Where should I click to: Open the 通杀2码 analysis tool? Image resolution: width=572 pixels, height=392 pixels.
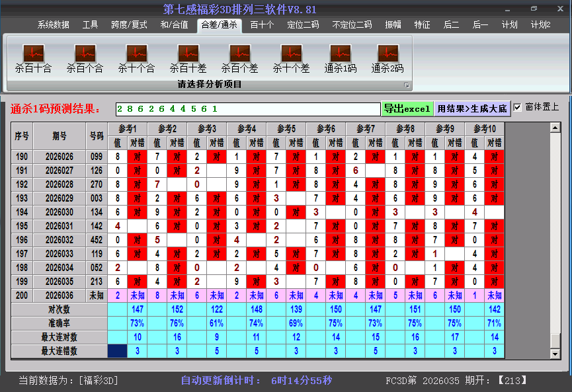coord(387,56)
